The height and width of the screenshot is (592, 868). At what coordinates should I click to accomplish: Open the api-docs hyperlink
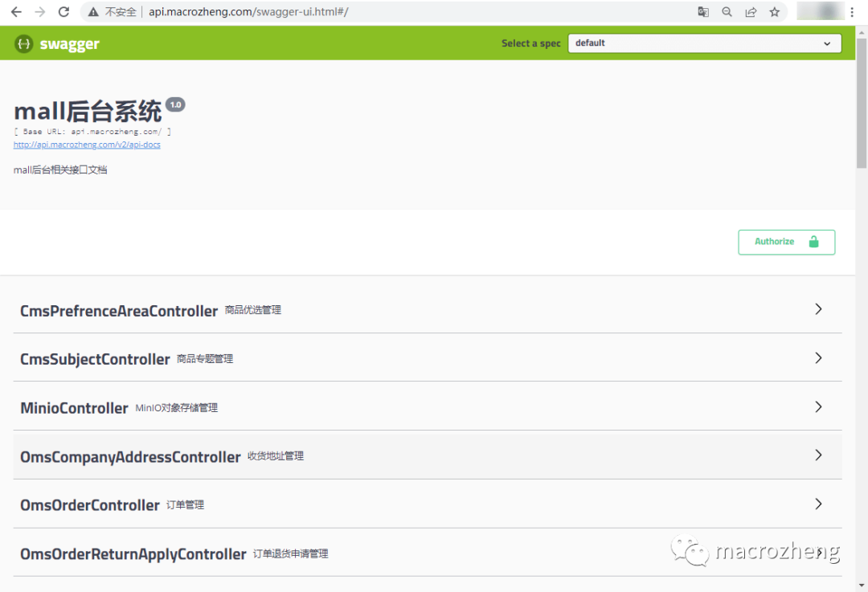[x=87, y=145]
